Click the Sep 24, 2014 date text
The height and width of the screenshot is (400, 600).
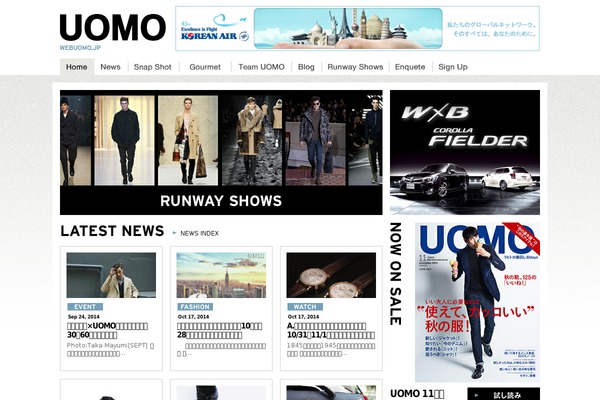tap(83, 317)
